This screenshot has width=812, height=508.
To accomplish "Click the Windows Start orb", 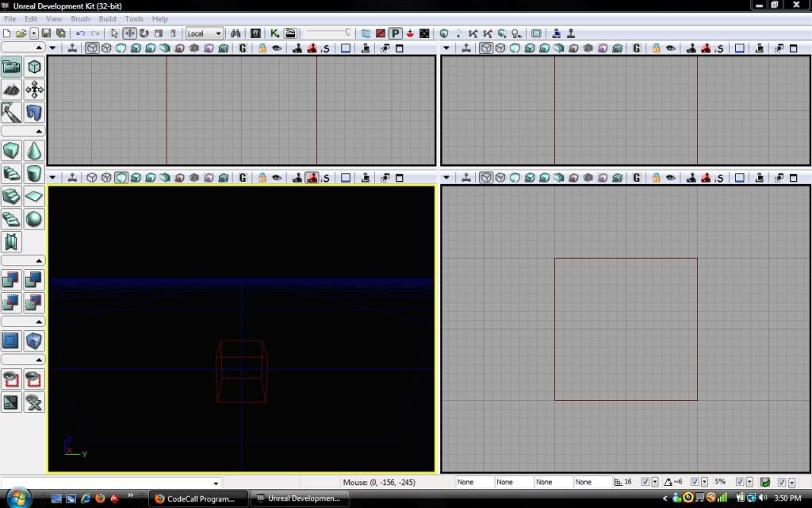I will point(18,498).
